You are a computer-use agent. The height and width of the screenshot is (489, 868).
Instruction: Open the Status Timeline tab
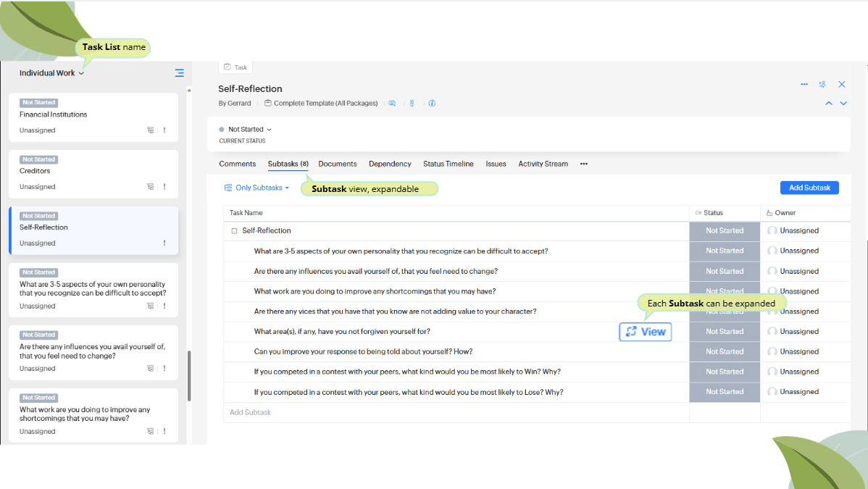pyautogui.click(x=448, y=164)
